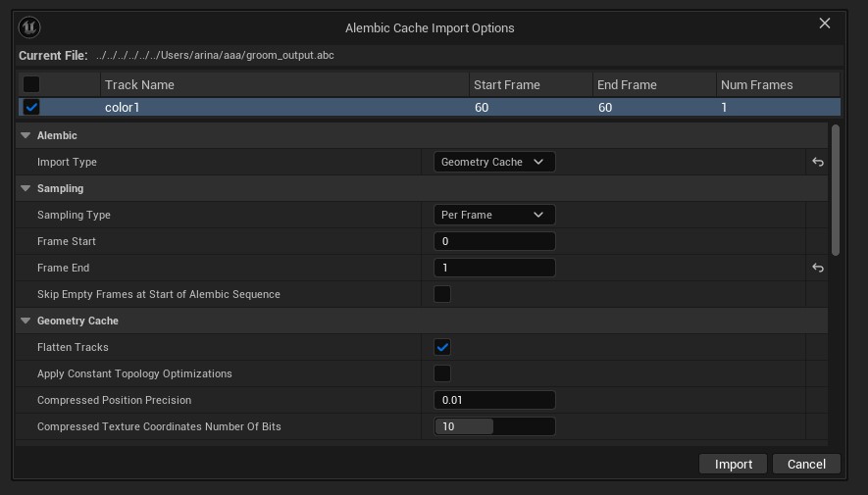
Task: Click the Frame Start input field
Action: (x=494, y=241)
